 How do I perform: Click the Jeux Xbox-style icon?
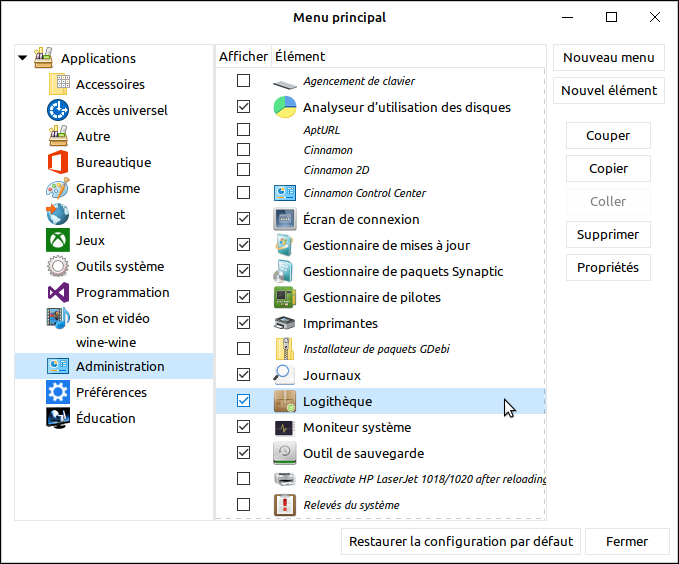pos(57,240)
